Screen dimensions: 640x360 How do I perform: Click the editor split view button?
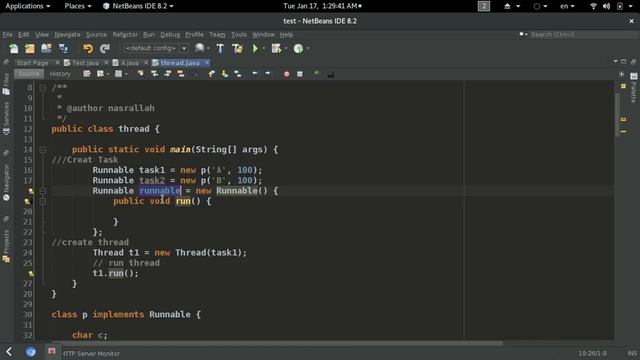click(x=622, y=74)
